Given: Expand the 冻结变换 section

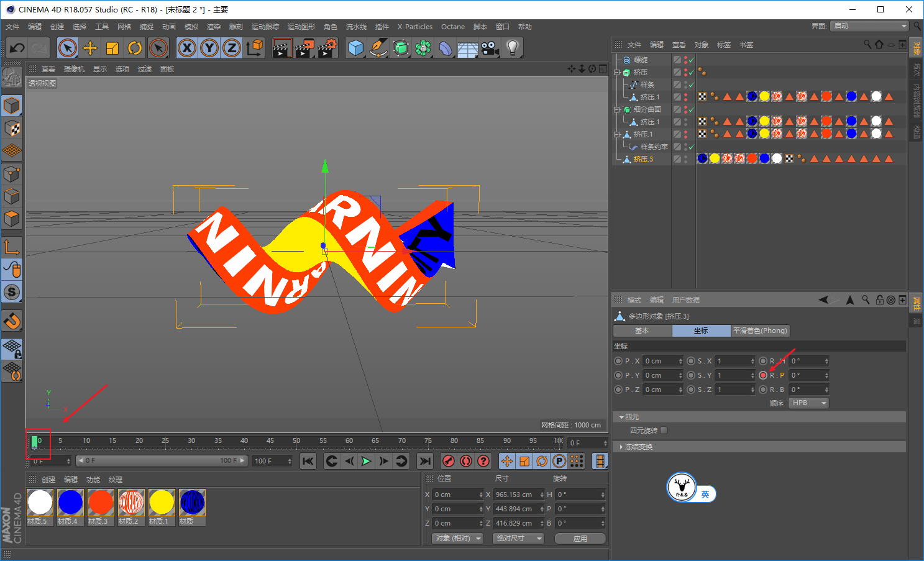Looking at the screenshot, I should 621,447.
